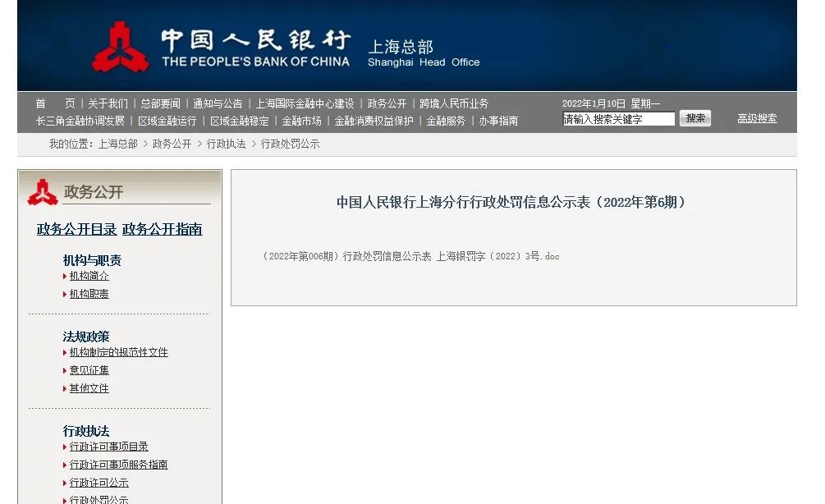
Task: Click the red emblem beside 政务公开 sidebar heading
Action: point(43,192)
